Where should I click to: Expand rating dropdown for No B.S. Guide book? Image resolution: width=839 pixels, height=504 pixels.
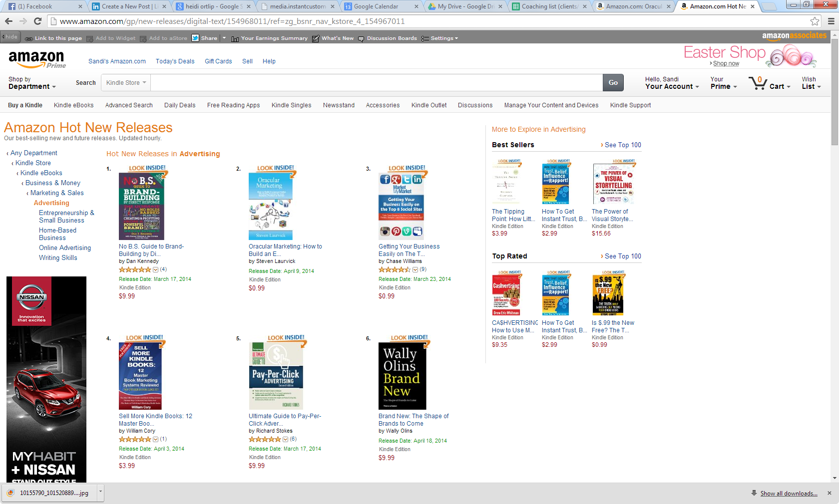156,269
